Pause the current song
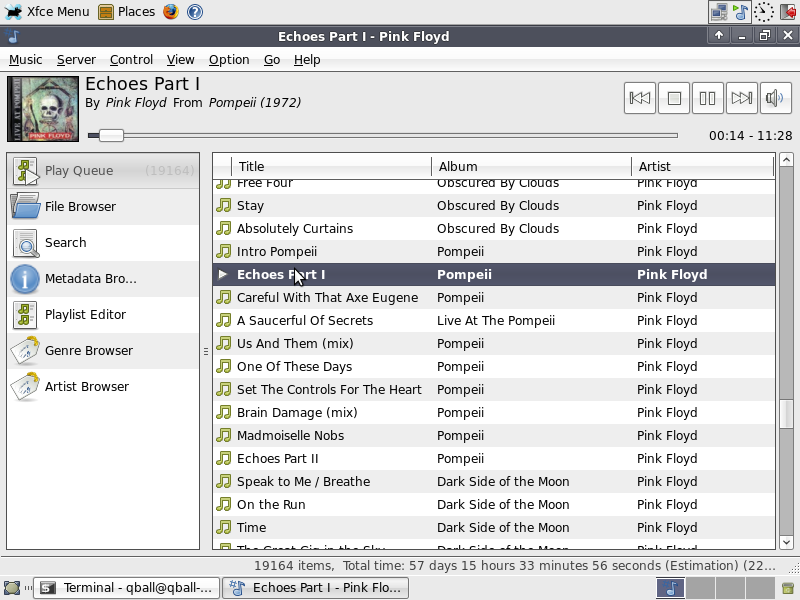The image size is (800, 600). point(707,98)
